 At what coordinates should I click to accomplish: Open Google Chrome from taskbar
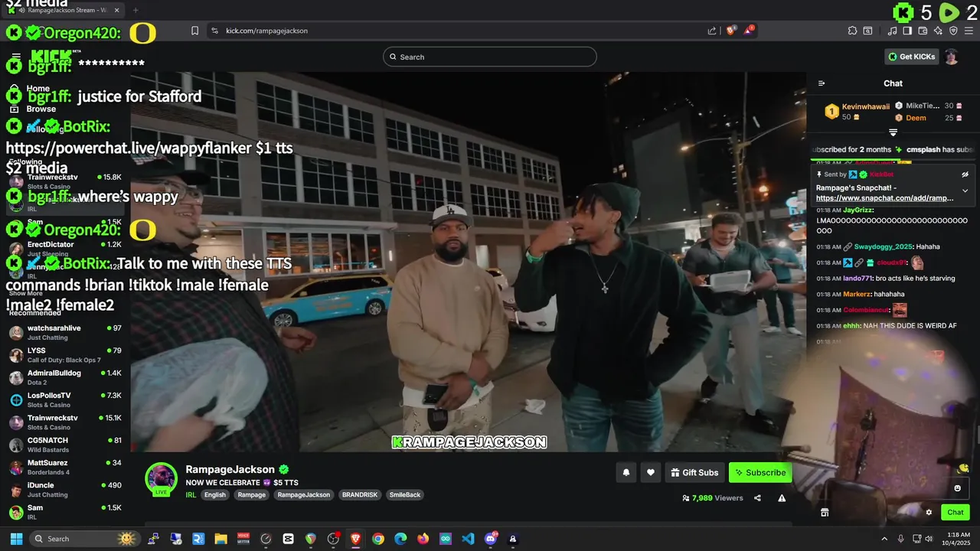(378, 539)
